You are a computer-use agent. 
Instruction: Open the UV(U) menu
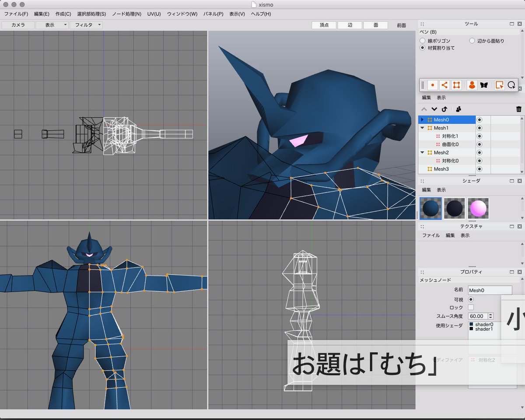pyautogui.click(x=154, y=14)
